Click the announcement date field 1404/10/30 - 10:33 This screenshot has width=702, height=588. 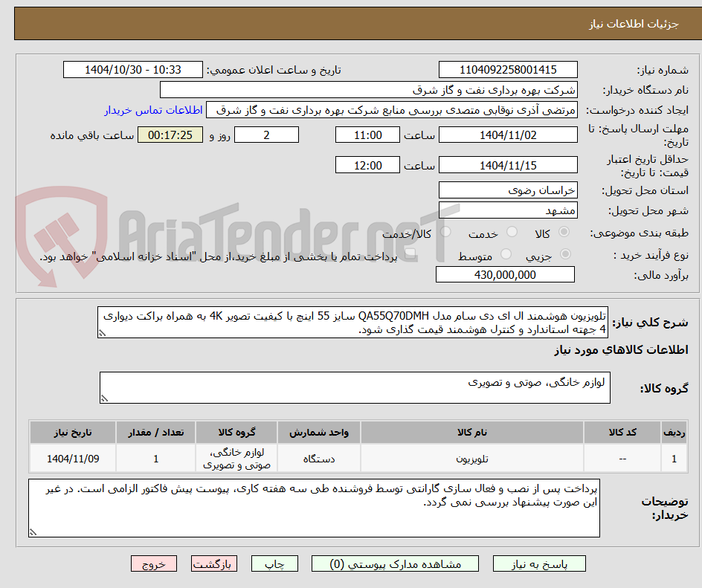133,70
